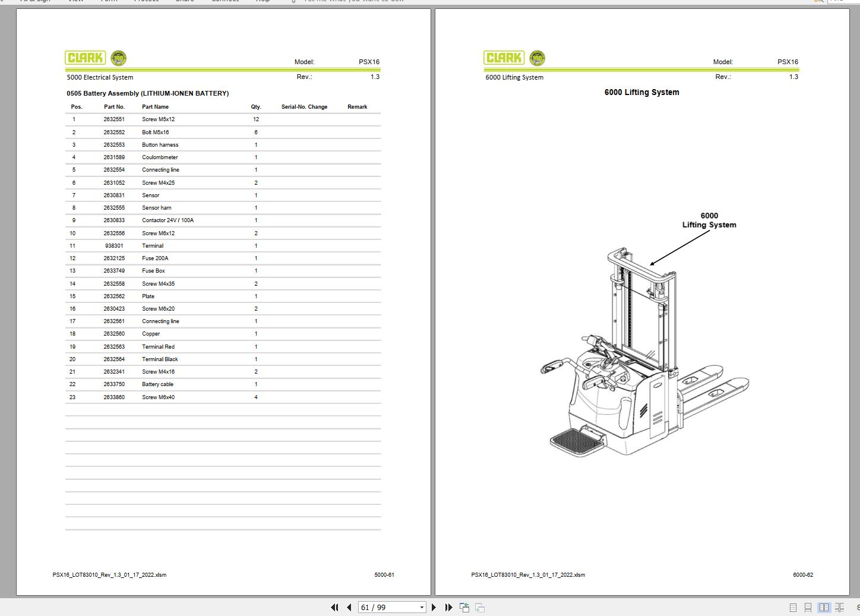This screenshot has height=616, width=860.
Task: Select the 'Terminal Red' part name
Action: [158, 347]
